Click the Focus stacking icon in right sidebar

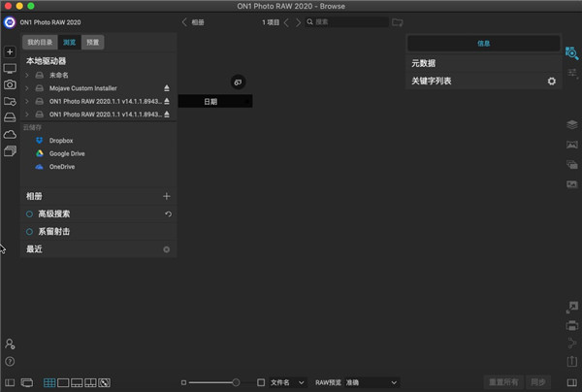[x=572, y=184]
